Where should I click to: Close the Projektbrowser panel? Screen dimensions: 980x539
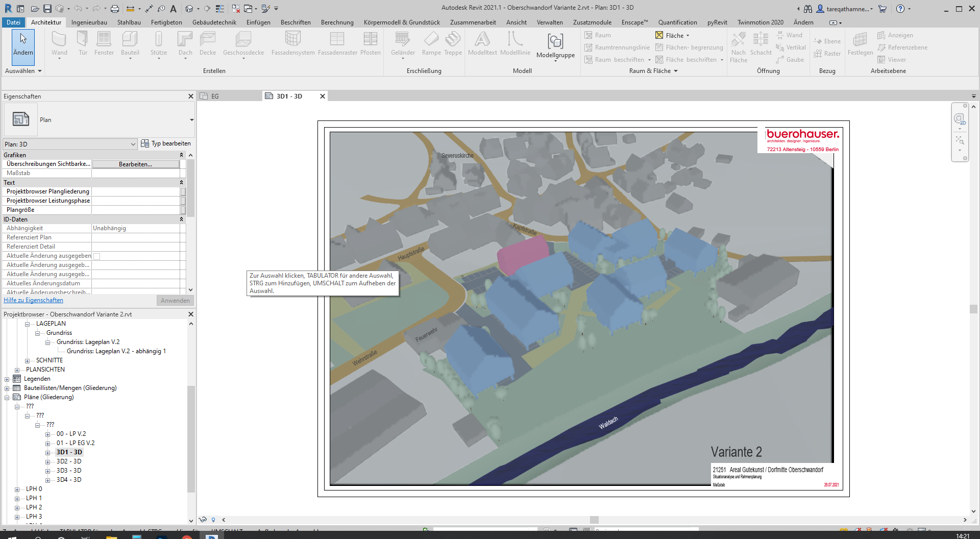(191, 314)
